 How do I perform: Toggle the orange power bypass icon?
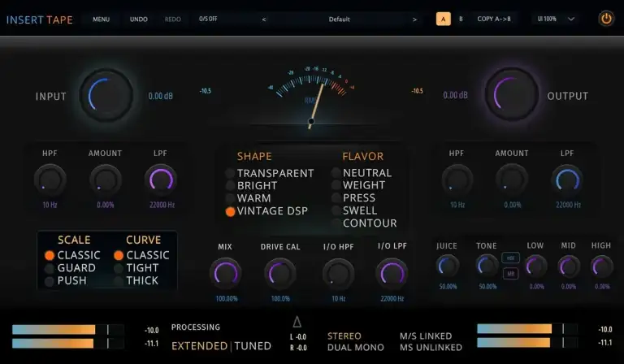point(605,19)
